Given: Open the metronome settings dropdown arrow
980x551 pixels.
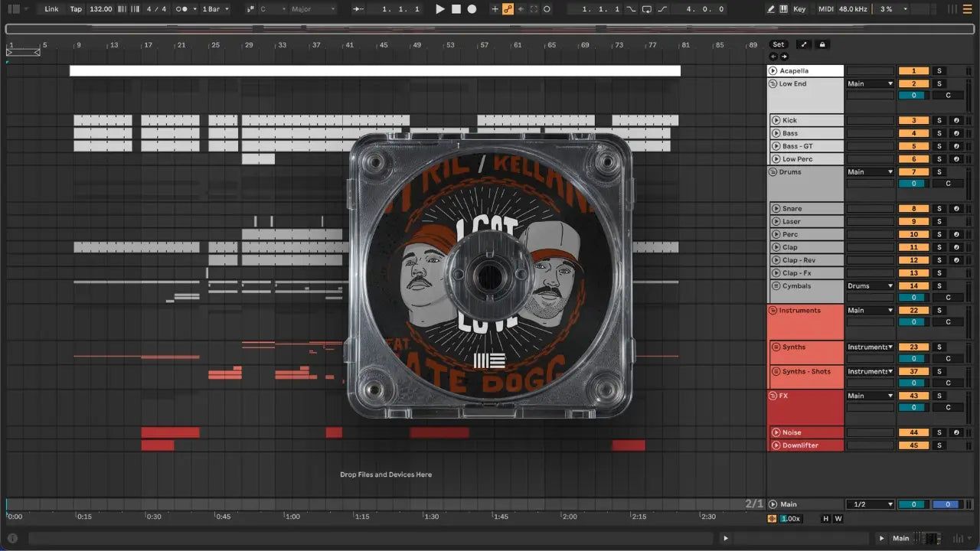Looking at the screenshot, I should (194, 9).
